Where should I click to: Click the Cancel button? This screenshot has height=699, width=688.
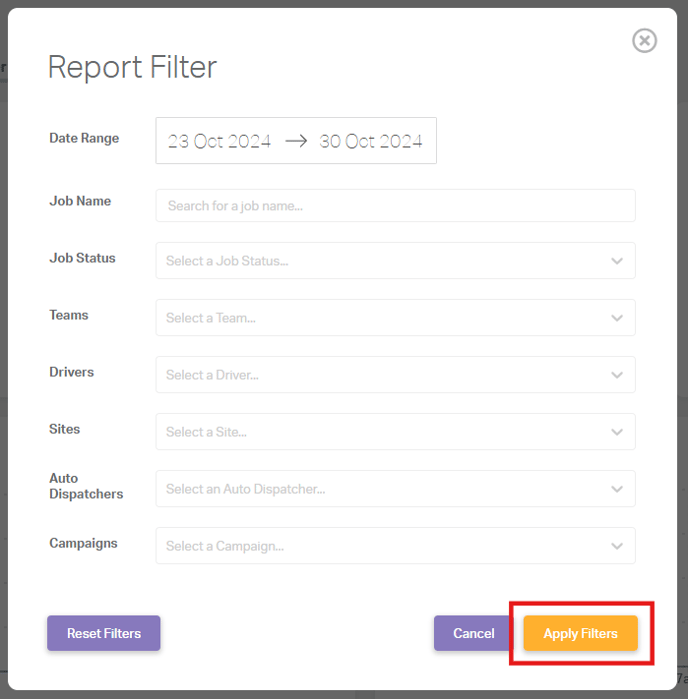click(x=474, y=633)
